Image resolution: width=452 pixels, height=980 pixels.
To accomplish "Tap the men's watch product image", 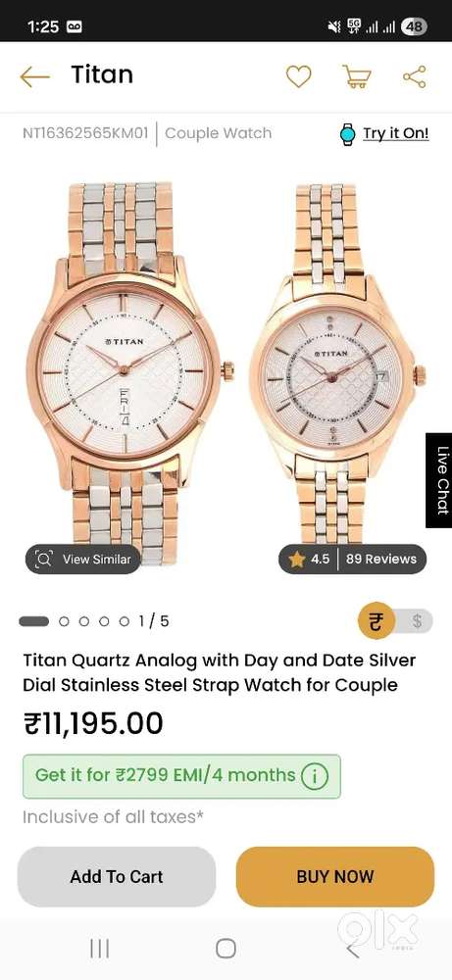I will click(128, 373).
